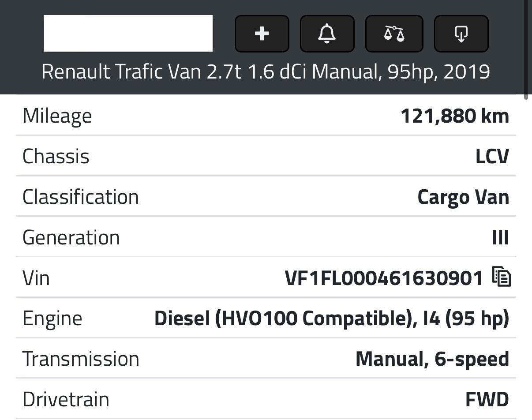Screen dimensions: 532x420
Task: Click the download arrow icon button
Action: pyautogui.click(x=461, y=34)
